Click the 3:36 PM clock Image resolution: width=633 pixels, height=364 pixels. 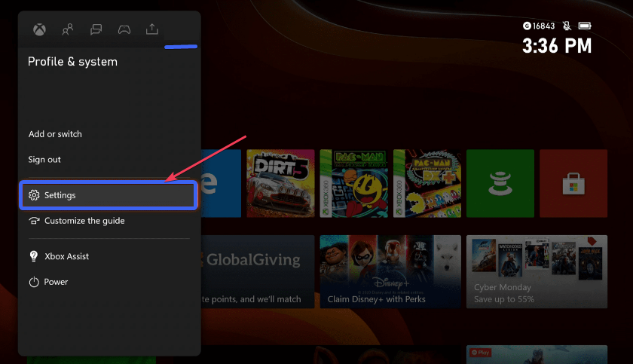click(x=557, y=46)
